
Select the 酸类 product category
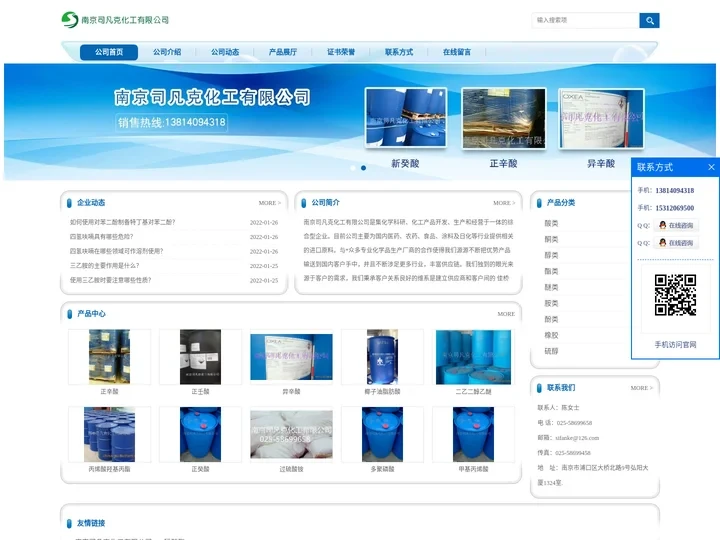(551, 224)
